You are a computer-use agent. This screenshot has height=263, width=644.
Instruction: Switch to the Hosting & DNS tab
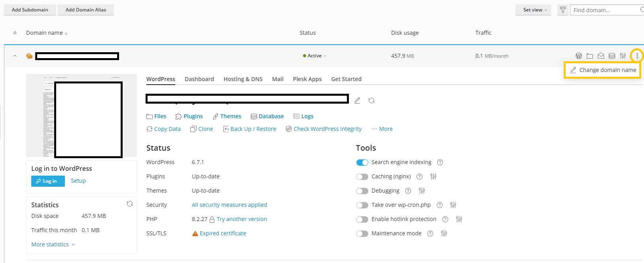(x=243, y=79)
